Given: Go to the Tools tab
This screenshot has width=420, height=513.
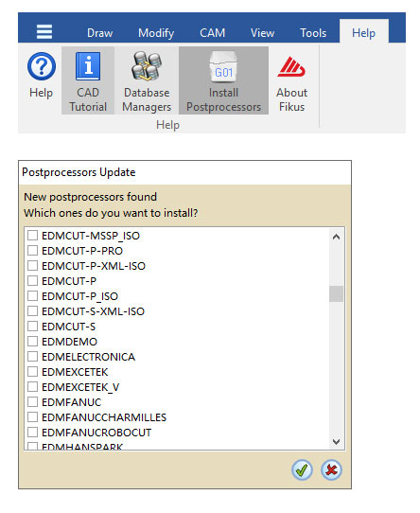Looking at the screenshot, I should 313,33.
